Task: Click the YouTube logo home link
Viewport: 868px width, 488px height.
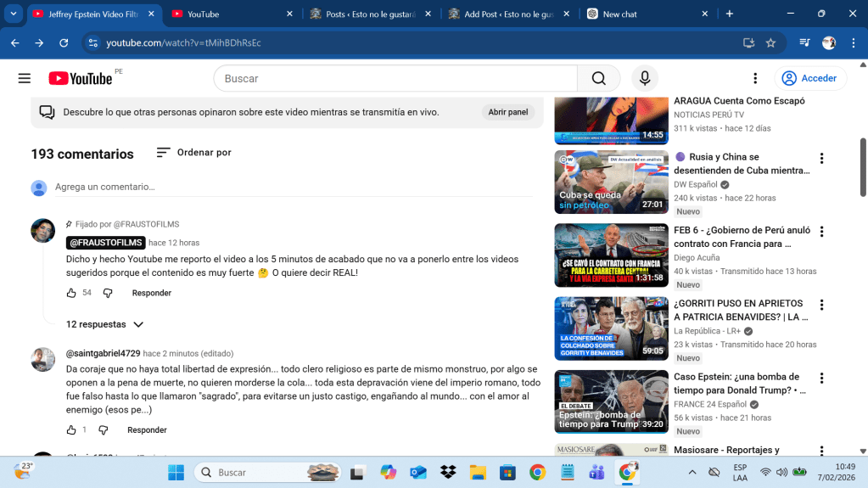Action: point(81,78)
